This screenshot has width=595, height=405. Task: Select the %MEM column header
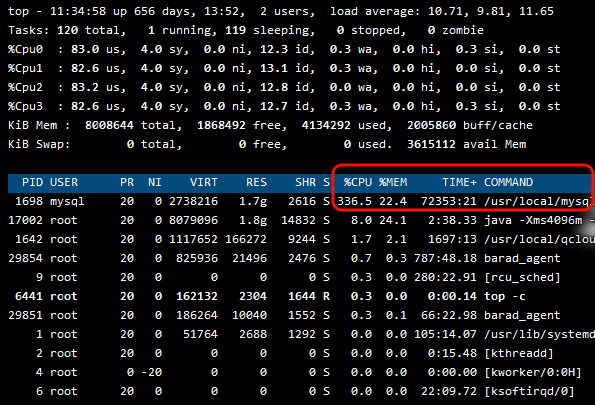click(x=393, y=183)
